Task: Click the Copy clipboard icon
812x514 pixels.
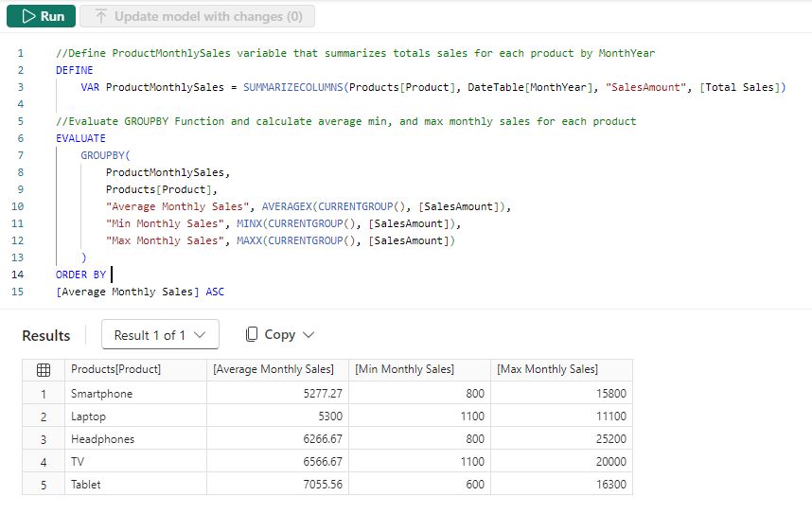Action: point(252,335)
